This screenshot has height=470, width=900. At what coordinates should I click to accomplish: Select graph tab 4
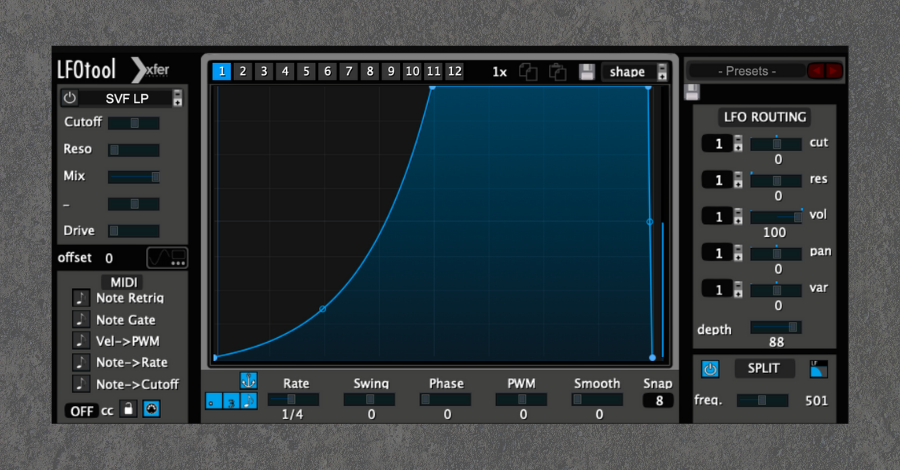point(285,71)
